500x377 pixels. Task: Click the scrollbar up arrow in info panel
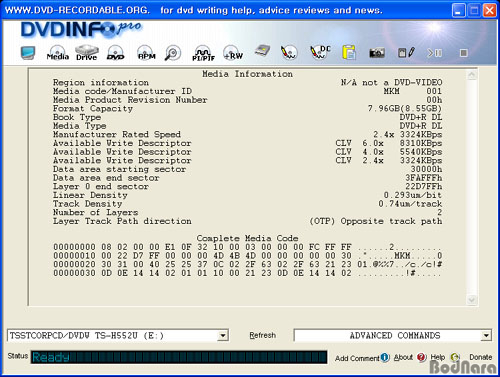[x=471, y=75]
